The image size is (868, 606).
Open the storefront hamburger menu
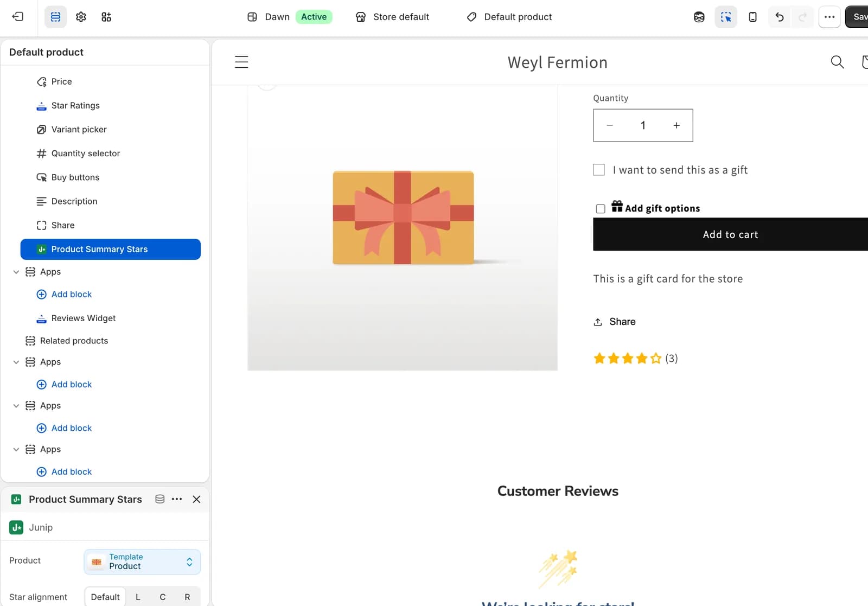(241, 62)
